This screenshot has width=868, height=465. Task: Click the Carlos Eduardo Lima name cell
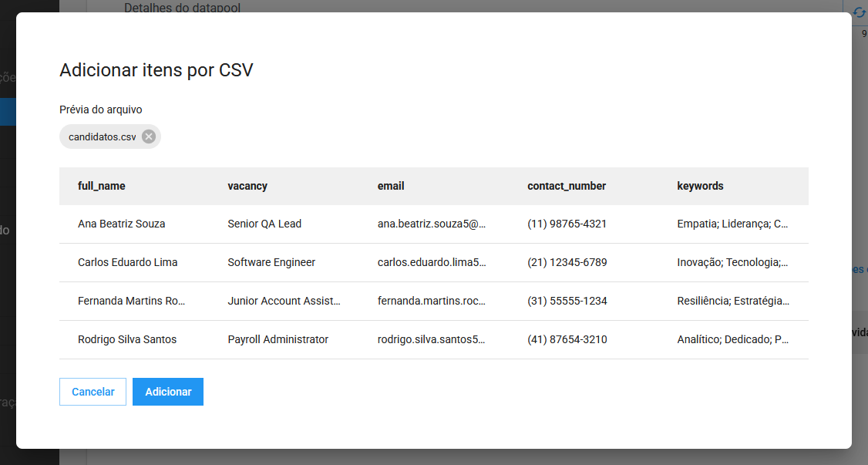(x=128, y=262)
